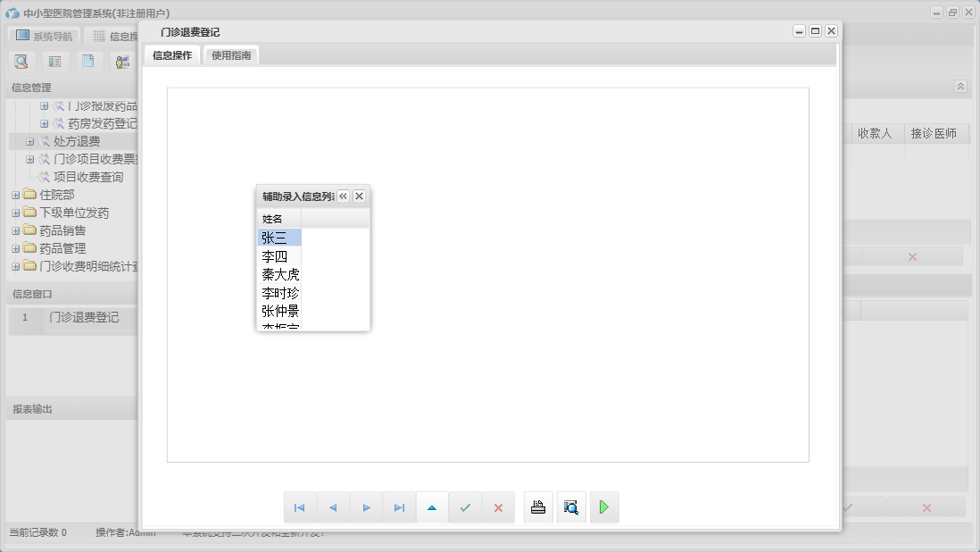Cancel with red X in dialog toolbar
Image resolution: width=980 pixels, height=552 pixels.
tap(498, 507)
